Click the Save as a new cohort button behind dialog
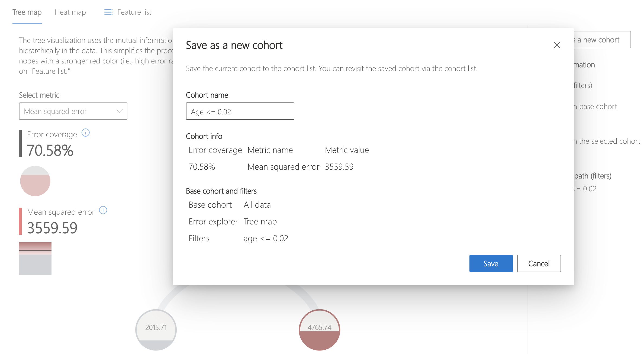644x354 pixels. pyautogui.click(x=602, y=40)
